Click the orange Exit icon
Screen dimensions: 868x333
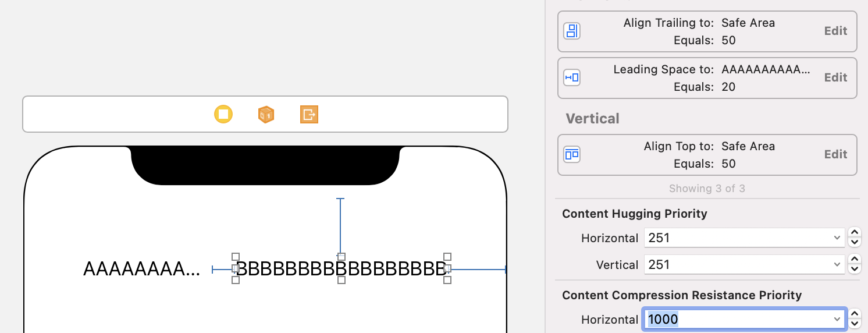309,114
